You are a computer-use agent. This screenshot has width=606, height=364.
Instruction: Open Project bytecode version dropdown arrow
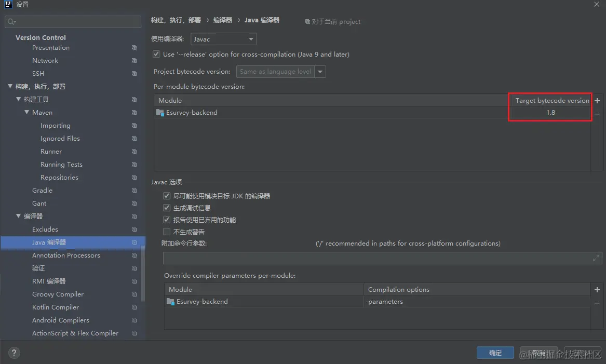coord(320,72)
